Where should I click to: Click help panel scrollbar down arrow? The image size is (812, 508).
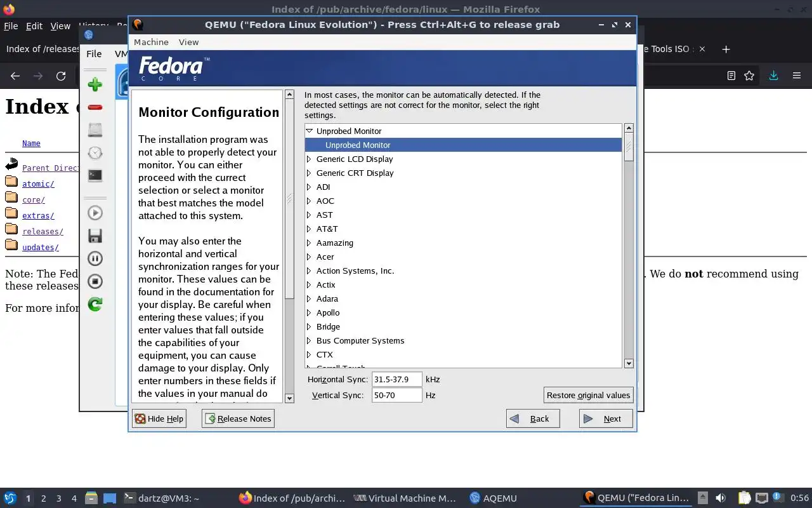point(289,398)
